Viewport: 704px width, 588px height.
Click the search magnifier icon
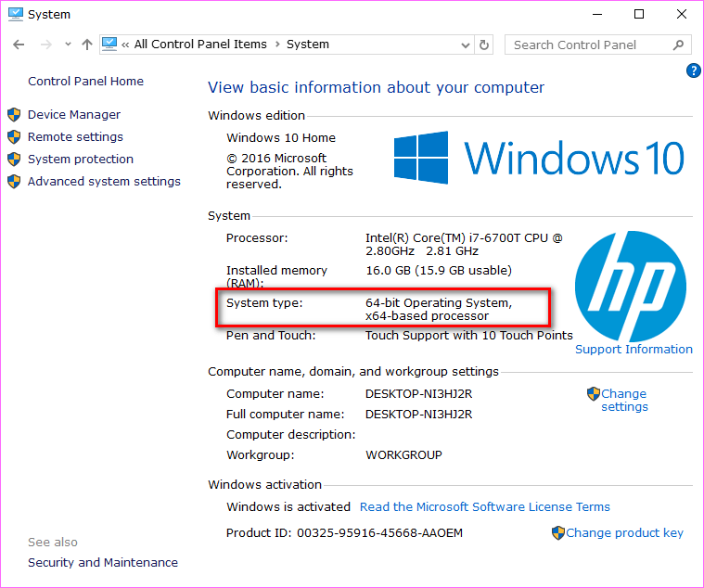(x=678, y=45)
